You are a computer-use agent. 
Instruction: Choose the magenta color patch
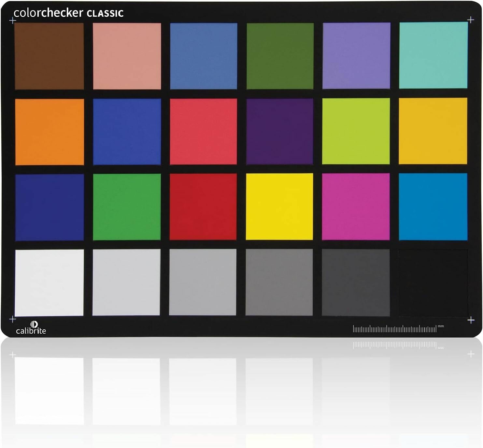point(356,207)
